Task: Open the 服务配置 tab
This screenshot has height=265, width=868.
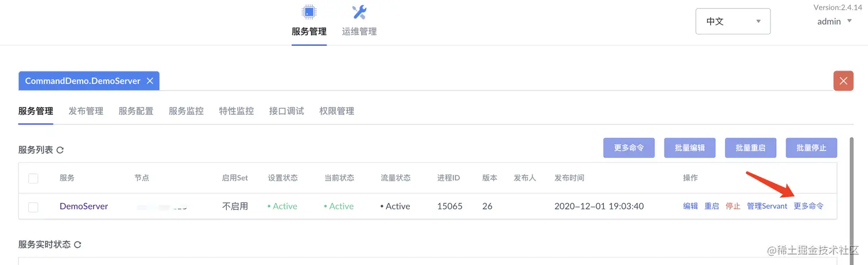Action: (x=136, y=111)
